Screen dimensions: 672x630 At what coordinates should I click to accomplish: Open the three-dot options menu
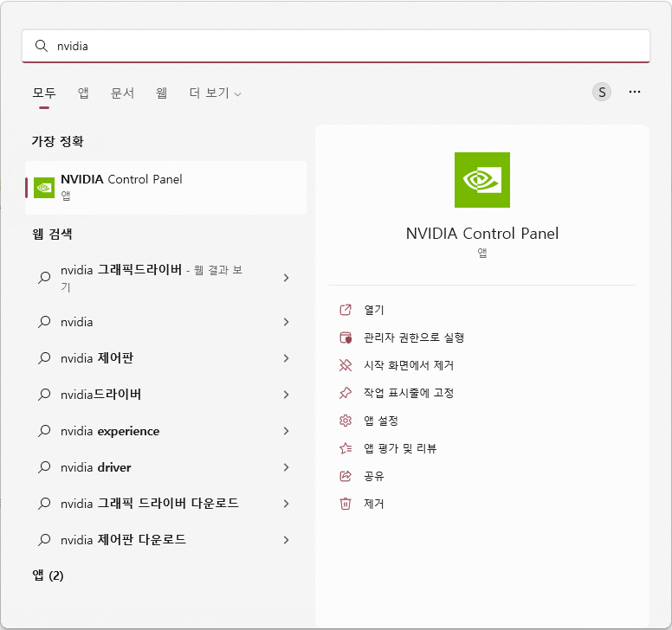pos(635,92)
